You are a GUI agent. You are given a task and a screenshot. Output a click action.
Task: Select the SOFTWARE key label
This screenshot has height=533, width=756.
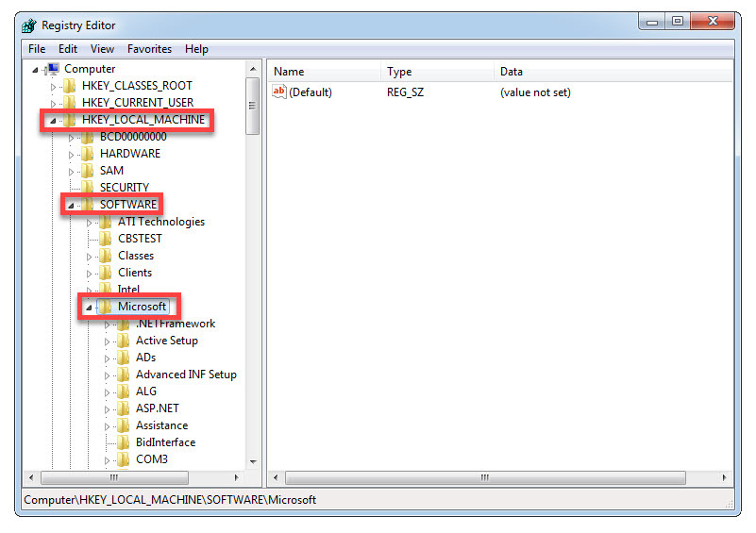tap(128, 205)
